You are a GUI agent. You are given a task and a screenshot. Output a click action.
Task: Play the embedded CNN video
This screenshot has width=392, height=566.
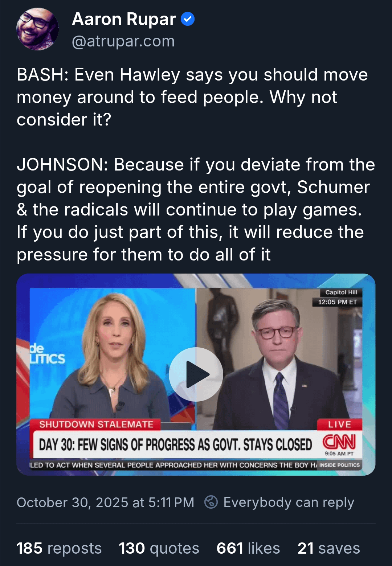(196, 374)
